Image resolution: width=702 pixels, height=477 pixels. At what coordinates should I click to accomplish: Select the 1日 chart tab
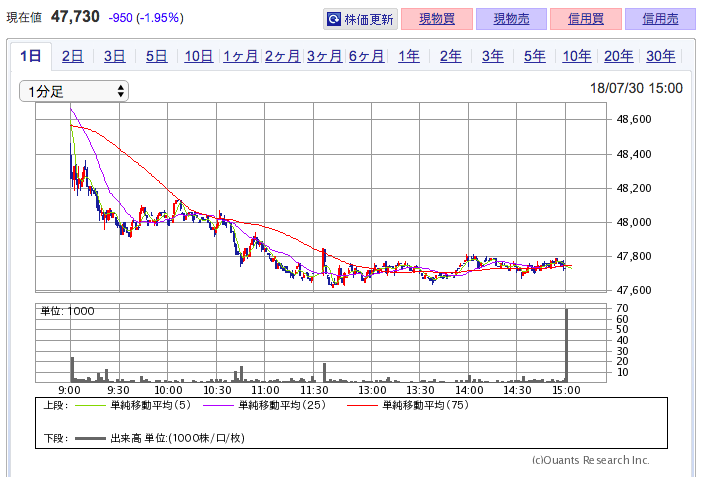[x=31, y=56]
